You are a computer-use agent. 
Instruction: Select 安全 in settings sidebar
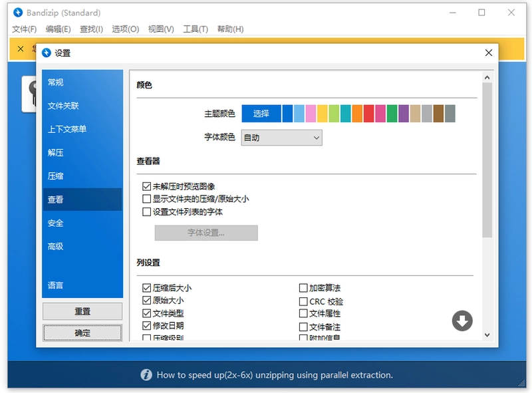click(82, 223)
